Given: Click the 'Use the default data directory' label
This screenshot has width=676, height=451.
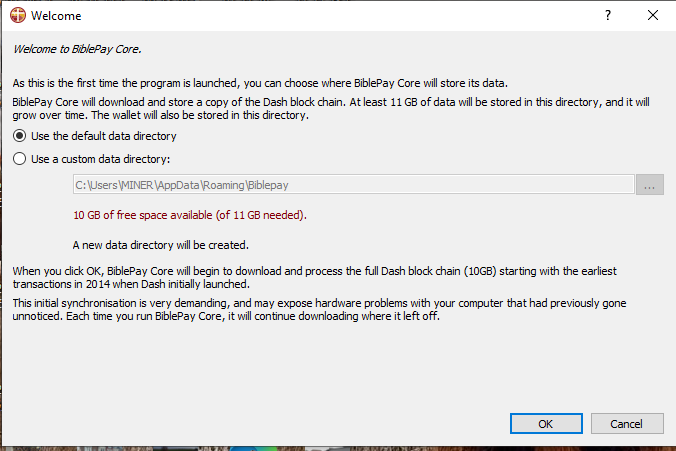Looking at the screenshot, I should (x=103, y=136).
